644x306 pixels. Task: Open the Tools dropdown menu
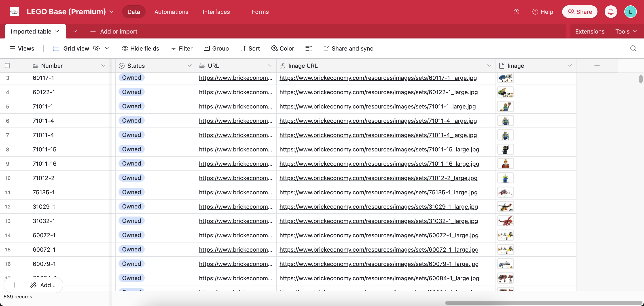tap(626, 32)
